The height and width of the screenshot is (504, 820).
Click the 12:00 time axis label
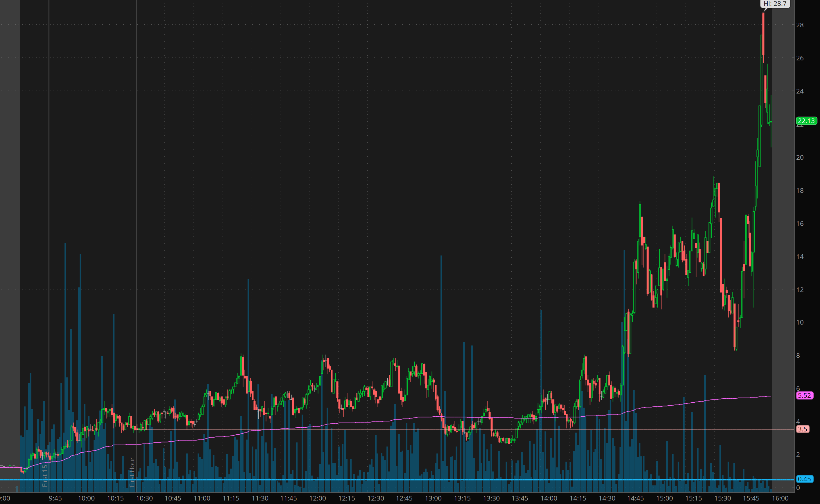(317, 498)
